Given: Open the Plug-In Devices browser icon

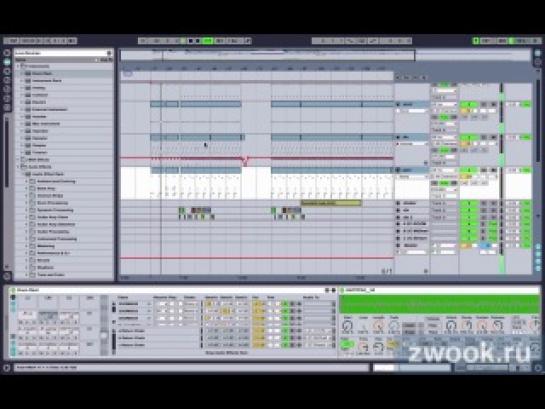Looking at the screenshot, I should [x=7, y=71].
